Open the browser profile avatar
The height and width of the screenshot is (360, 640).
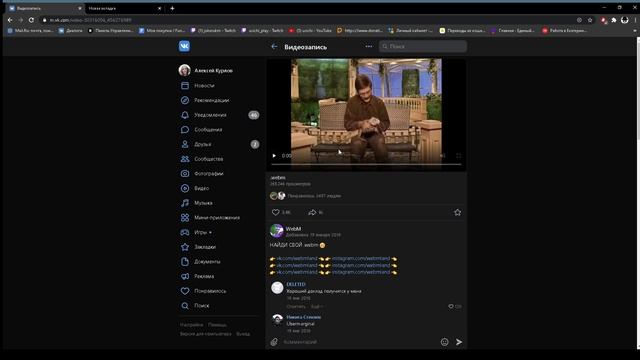(624, 20)
